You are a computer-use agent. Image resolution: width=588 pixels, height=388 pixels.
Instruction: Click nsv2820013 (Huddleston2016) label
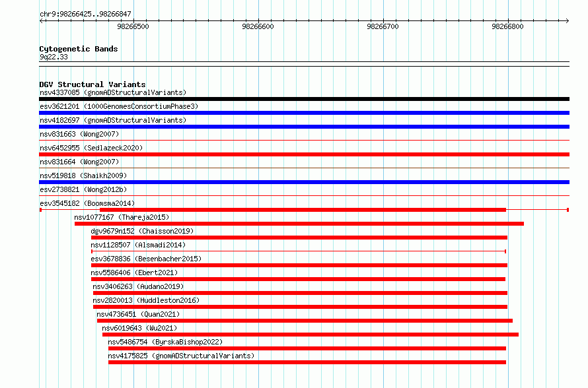(x=146, y=300)
